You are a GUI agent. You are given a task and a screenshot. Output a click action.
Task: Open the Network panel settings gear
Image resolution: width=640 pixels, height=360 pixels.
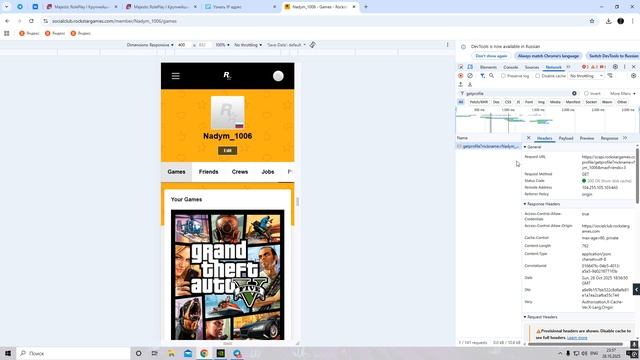coord(633,76)
